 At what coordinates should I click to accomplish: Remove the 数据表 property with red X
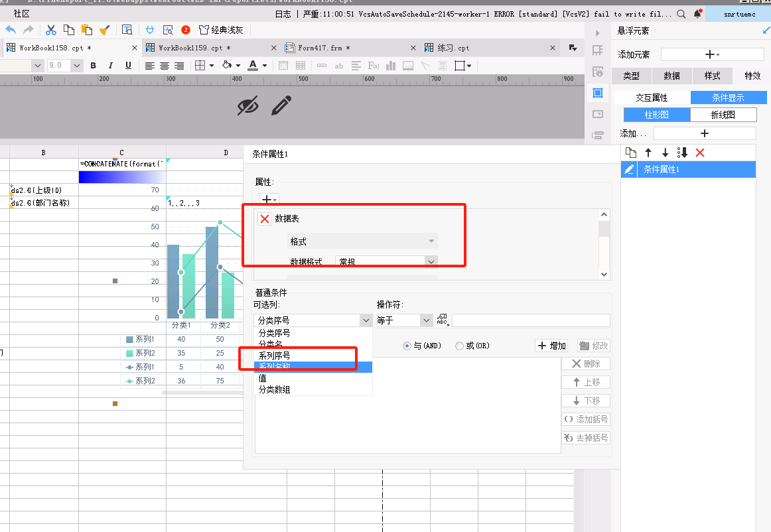point(265,219)
